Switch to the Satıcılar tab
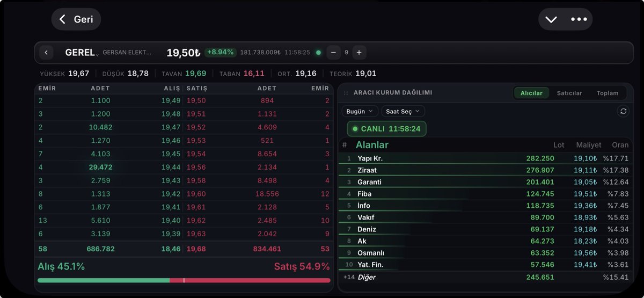 click(x=569, y=93)
